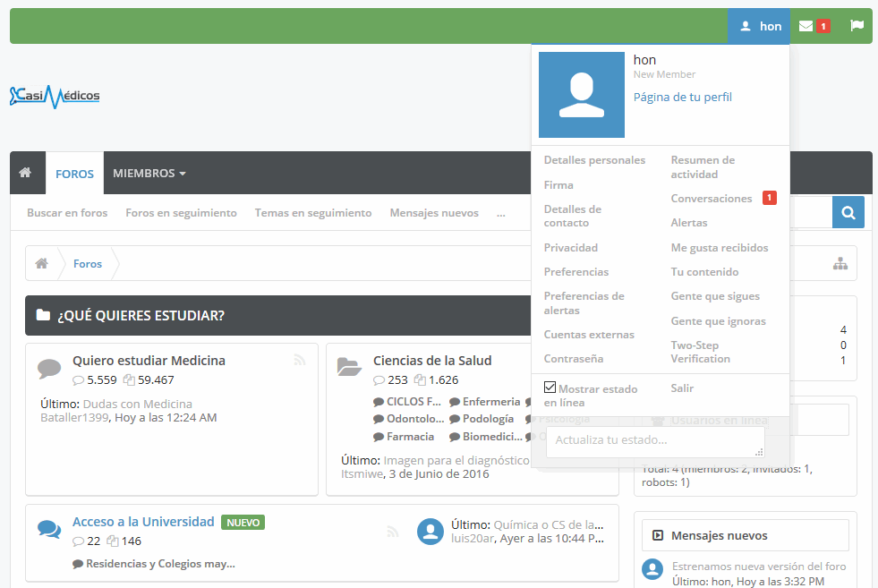Open the Dudas con Medicina thread
This screenshot has width=878, height=588.
(137, 404)
